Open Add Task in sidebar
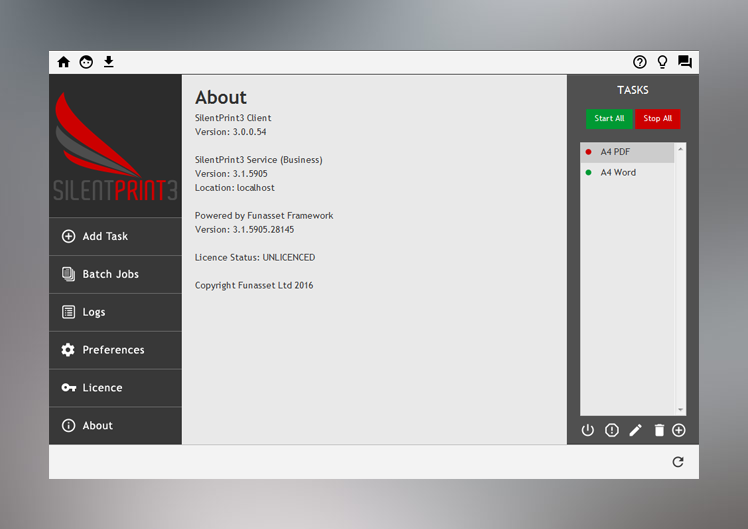Viewport: 748px width, 529px height. [115, 237]
